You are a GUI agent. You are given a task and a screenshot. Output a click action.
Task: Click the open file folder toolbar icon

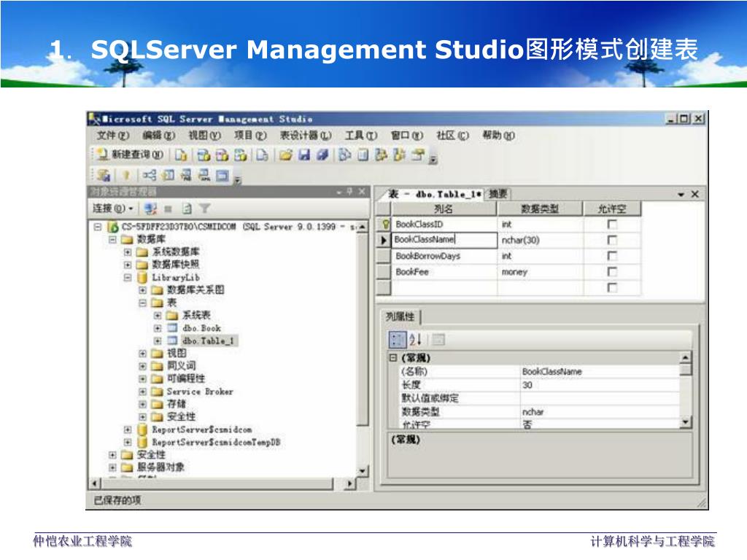point(285,155)
